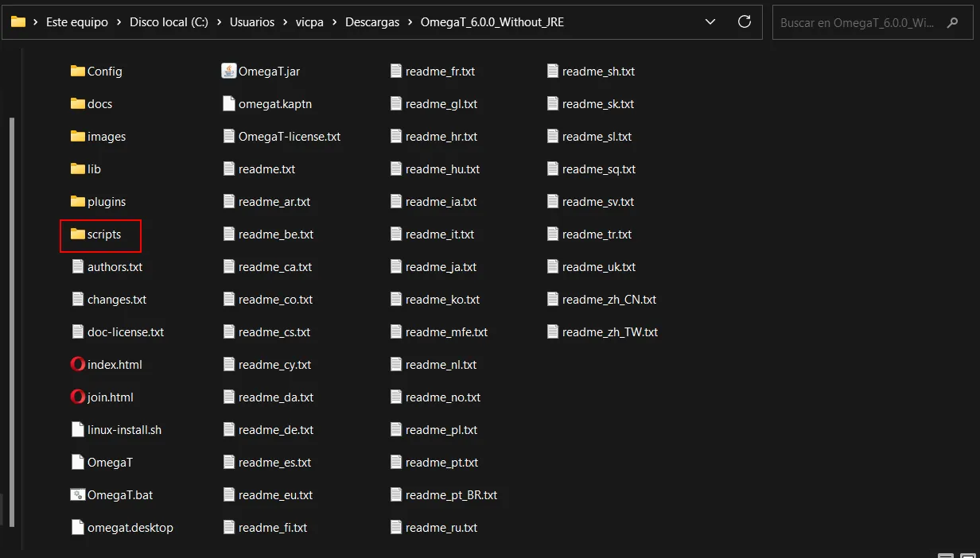Navigate to Usuarios via the breadcrumb
Screen dimensions: 980x558
(x=252, y=21)
